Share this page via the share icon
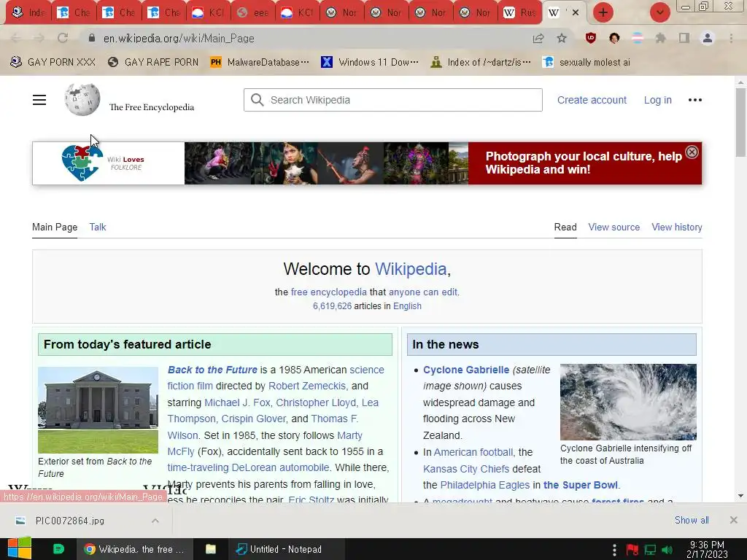The image size is (747, 560). pyautogui.click(x=538, y=38)
